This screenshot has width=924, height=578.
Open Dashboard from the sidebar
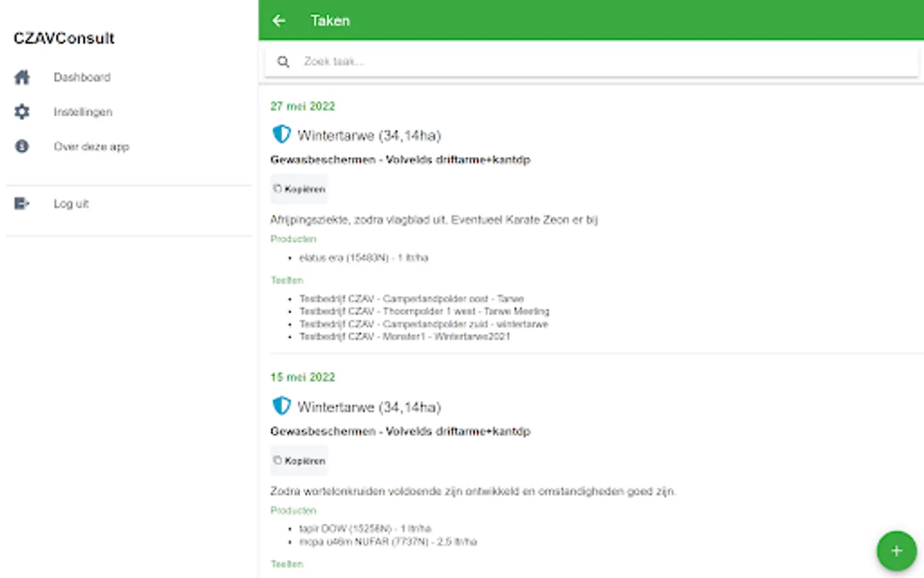82,78
